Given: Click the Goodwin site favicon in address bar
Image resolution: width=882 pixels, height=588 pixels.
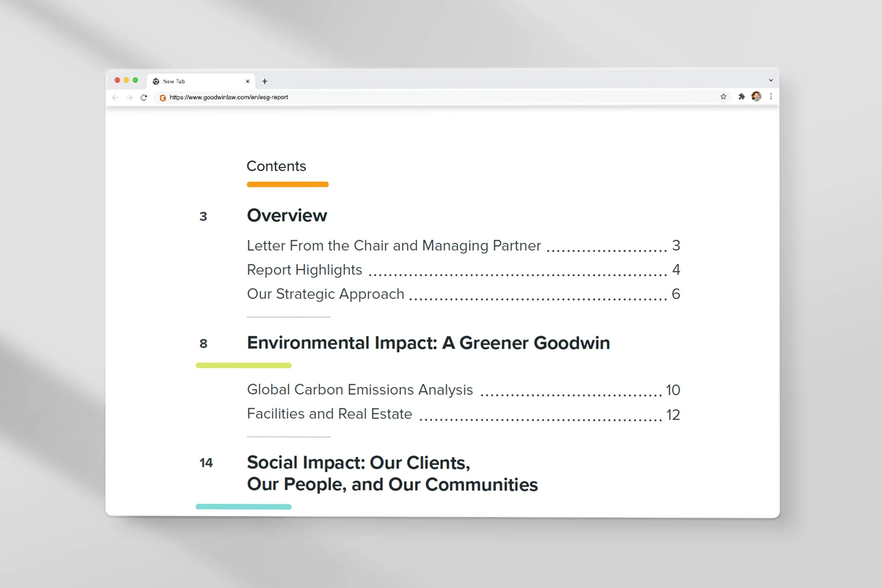Looking at the screenshot, I should click(x=162, y=98).
